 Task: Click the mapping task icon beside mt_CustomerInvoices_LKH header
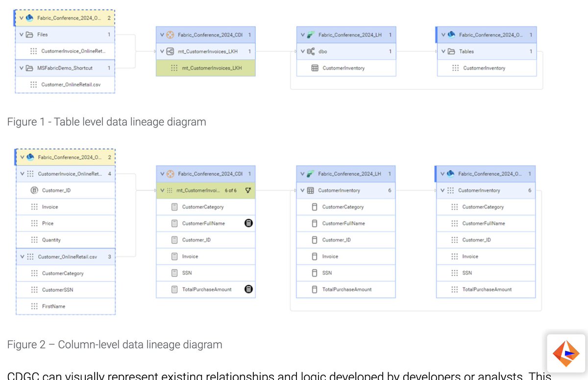point(170,51)
